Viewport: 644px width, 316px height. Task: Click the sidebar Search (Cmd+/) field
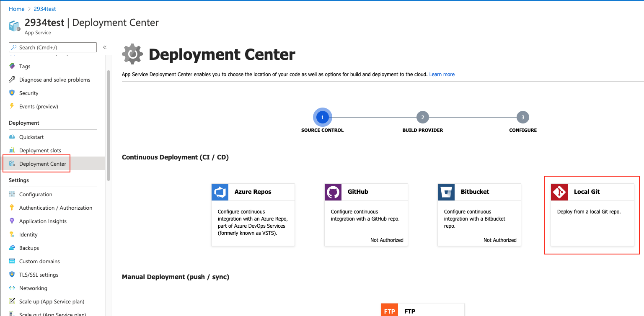coord(53,47)
